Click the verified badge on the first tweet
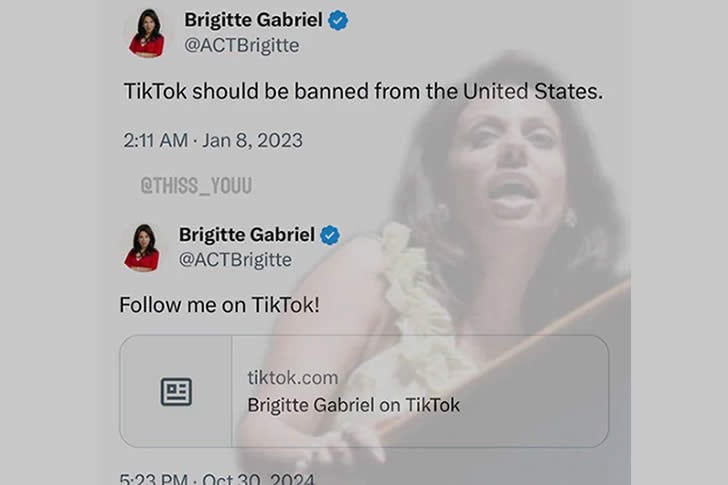The image size is (728, 485). [338, 20]
